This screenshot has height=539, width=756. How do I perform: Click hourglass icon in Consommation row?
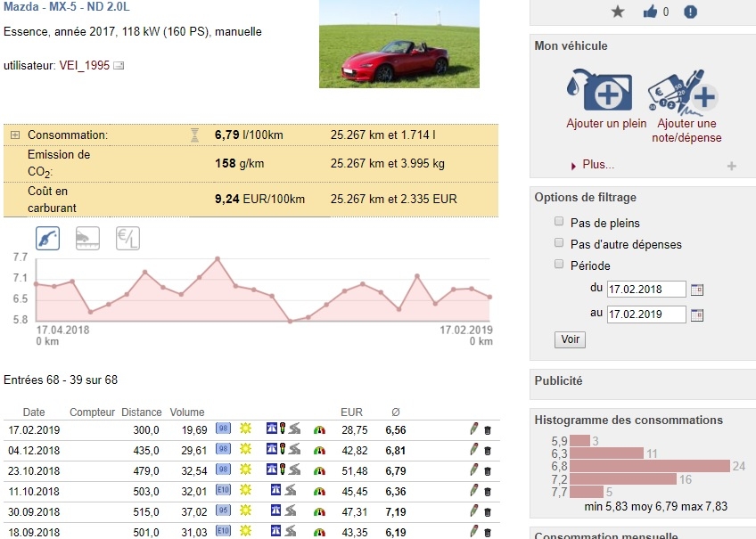coord(194,135)
